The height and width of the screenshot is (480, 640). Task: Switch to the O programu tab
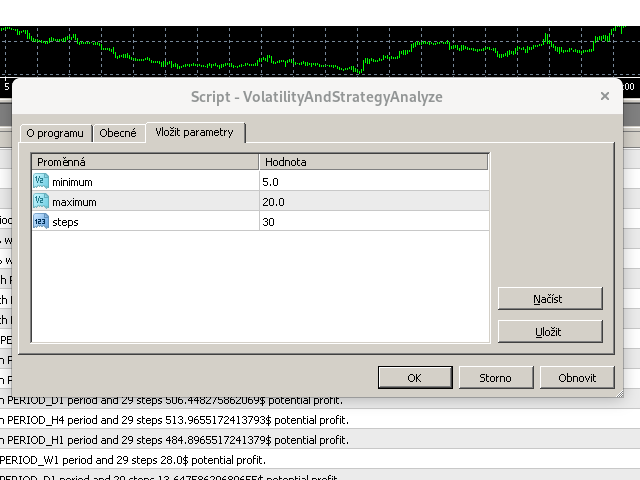[x=56, y=133]
